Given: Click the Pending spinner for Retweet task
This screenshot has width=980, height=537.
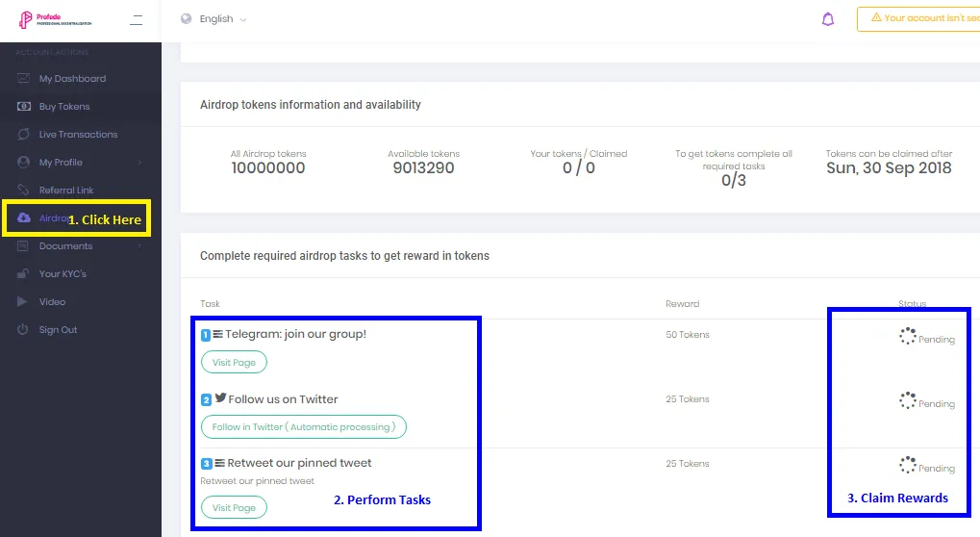Looking at the screenshot, I should [908, 465].
